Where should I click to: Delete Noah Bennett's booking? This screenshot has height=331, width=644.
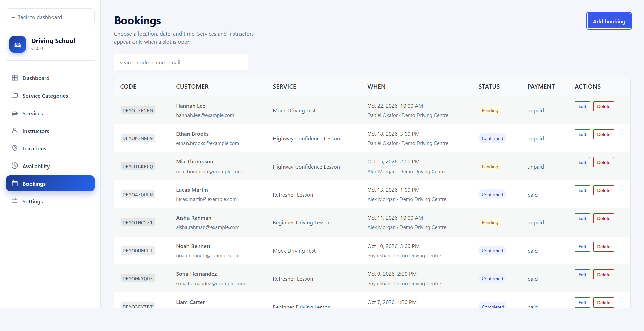pos(603,247)
